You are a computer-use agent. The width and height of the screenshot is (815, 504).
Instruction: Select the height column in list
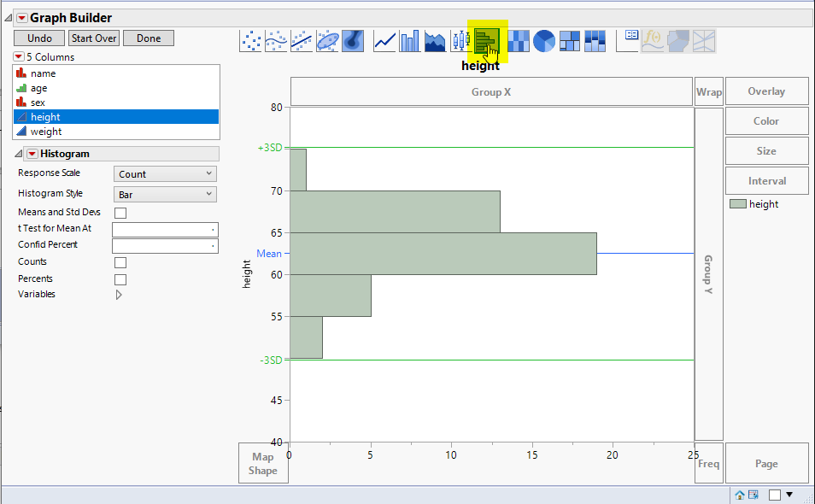pos(116,117)
